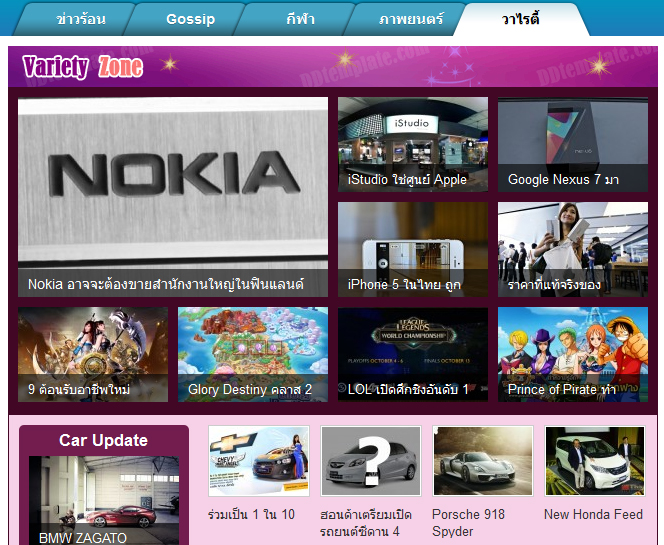The image size is (664, 545).
Task: Select the วาไรตี้ tab
Action: 521,19
